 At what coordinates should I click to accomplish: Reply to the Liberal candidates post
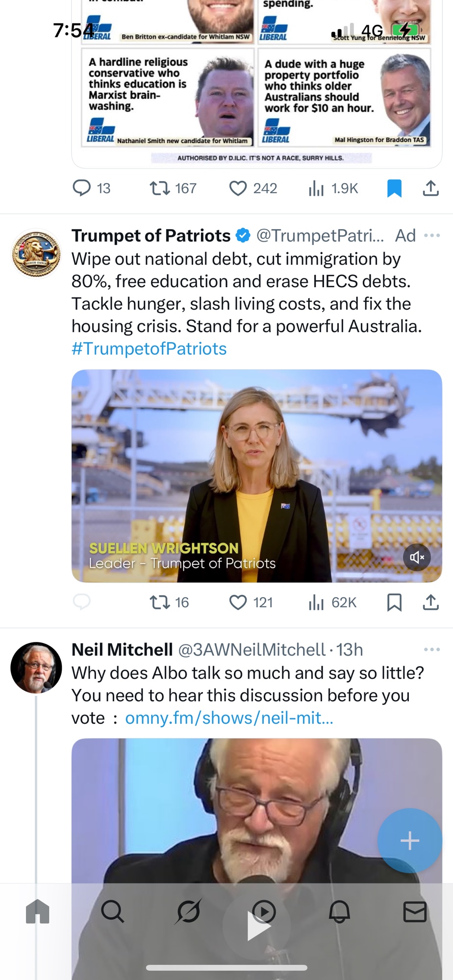coord(82,188)
